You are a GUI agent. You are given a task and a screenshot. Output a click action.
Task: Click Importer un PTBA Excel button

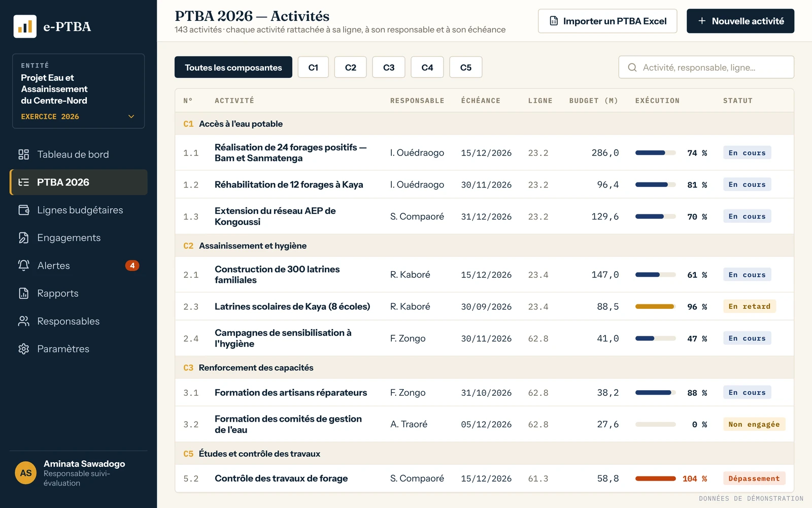coord(607,21)
